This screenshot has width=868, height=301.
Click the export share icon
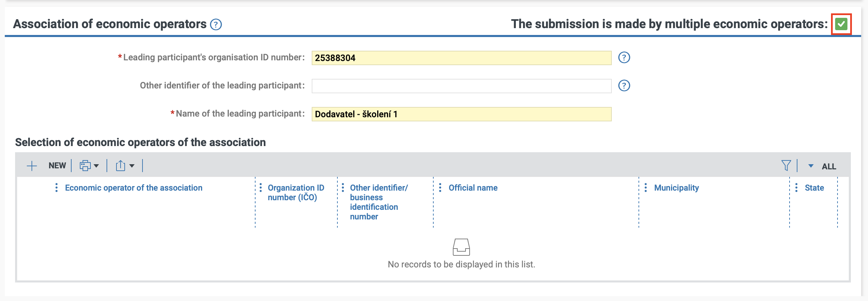[x=120, y=166]
